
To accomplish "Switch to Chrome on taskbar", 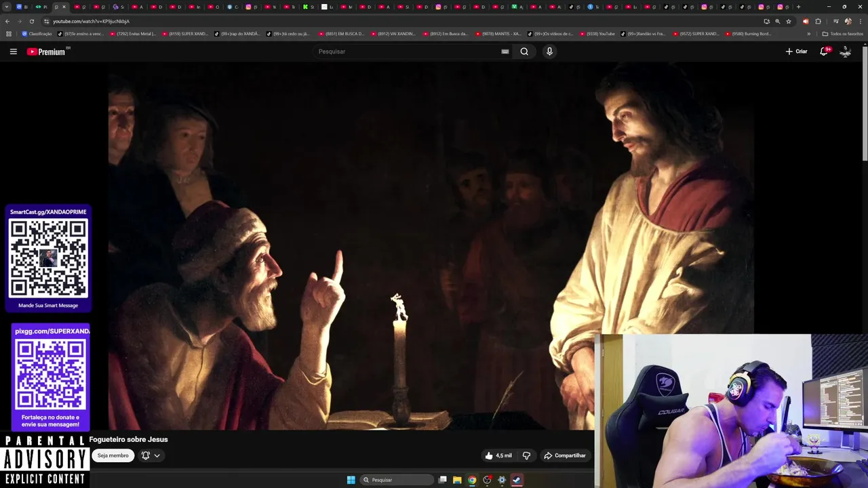I will (472, 480).
